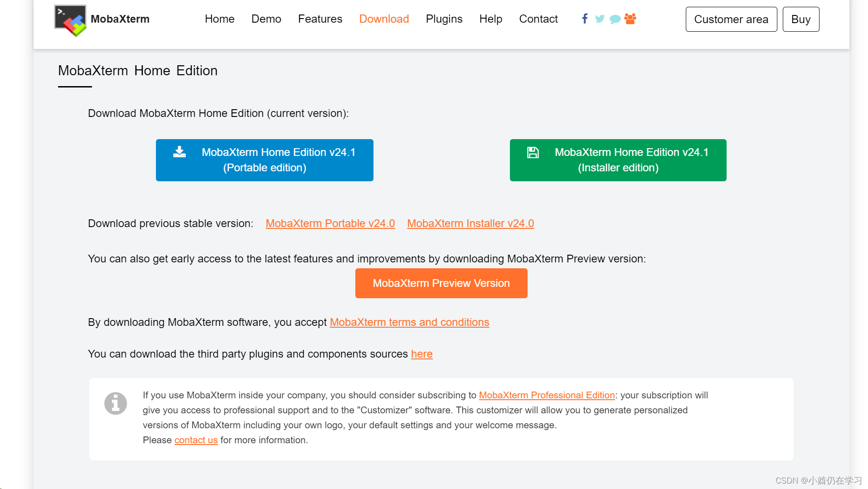Click the contact us link
868x489 pixels.
tap(196, 440)
